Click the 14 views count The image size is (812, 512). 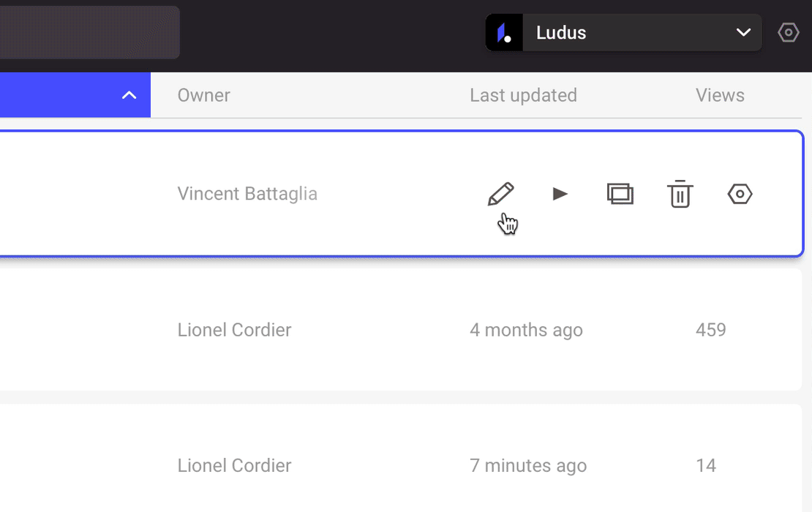pyautogui.click(x=706, y=466)
